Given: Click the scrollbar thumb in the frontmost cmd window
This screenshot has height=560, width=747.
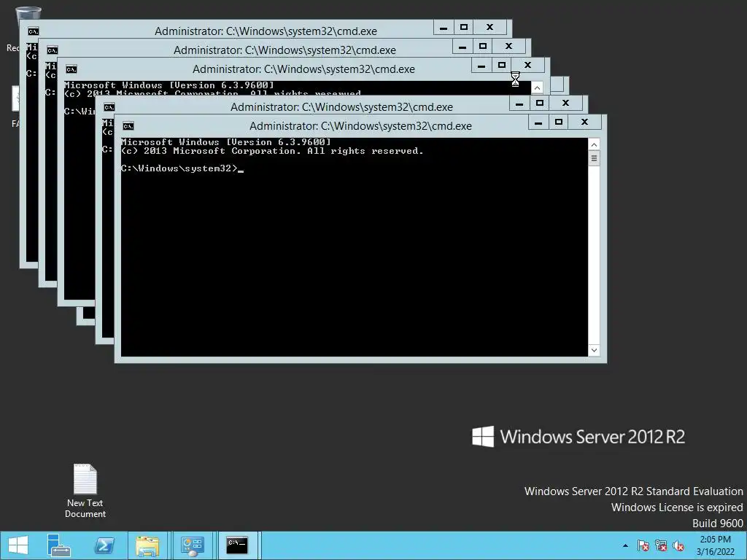Looking at the screenshot, I should point(594,158).
